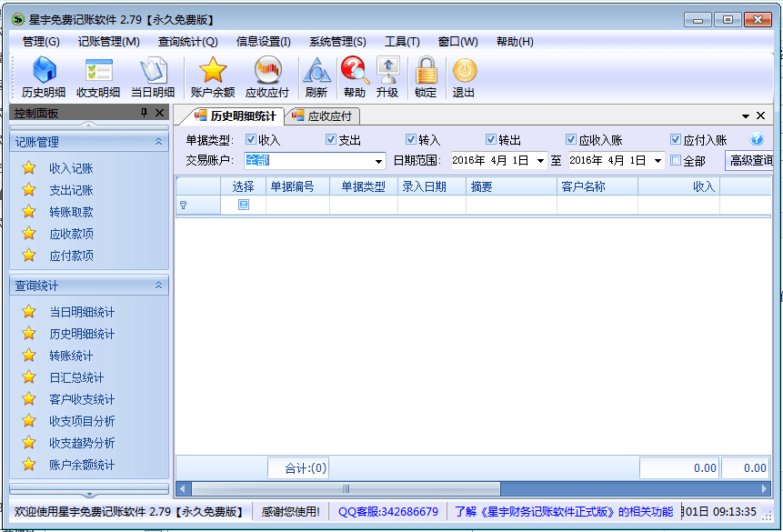Viewport: 783px width, 532px height.
Task: Click the 刷新 refresh icon
Action: (316, 77)
